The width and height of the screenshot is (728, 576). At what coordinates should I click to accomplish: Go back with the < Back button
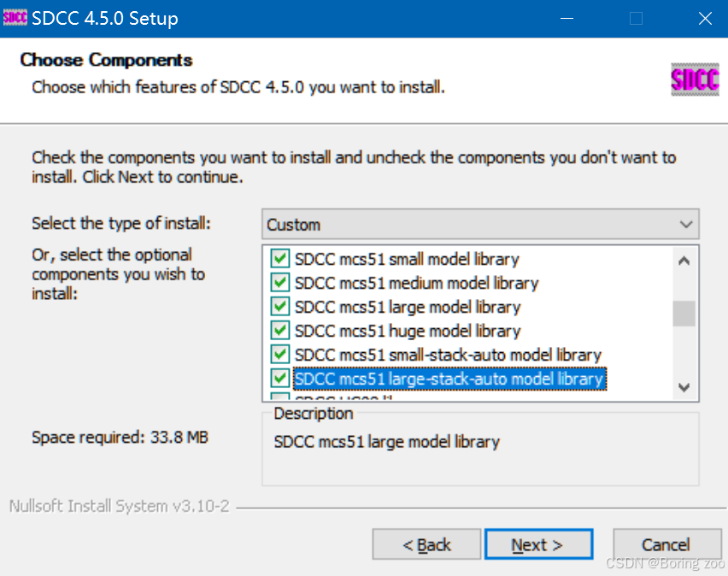[426, 544]
